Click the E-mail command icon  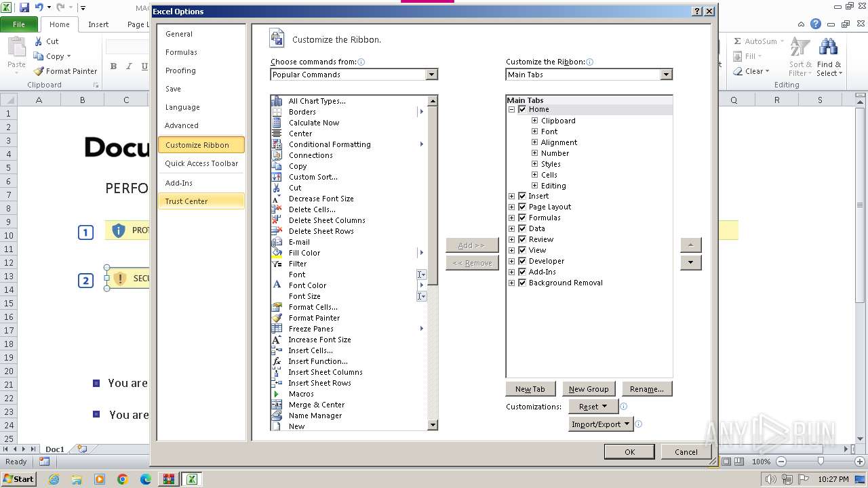277,242
